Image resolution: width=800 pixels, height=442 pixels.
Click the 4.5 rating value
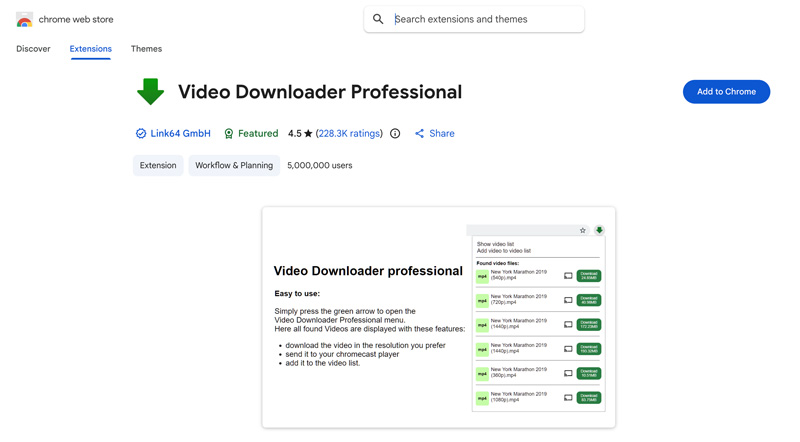[294, 134]
